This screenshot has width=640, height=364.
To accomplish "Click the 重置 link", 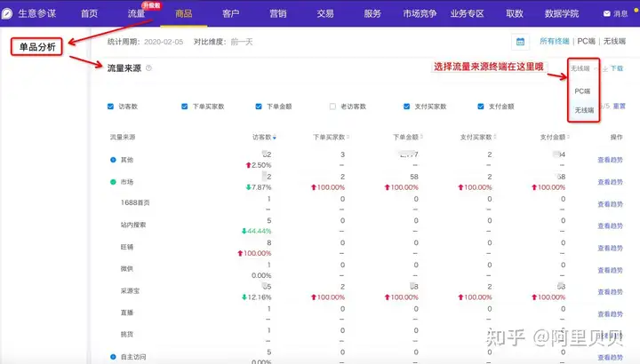I will (x=620, y=106).
